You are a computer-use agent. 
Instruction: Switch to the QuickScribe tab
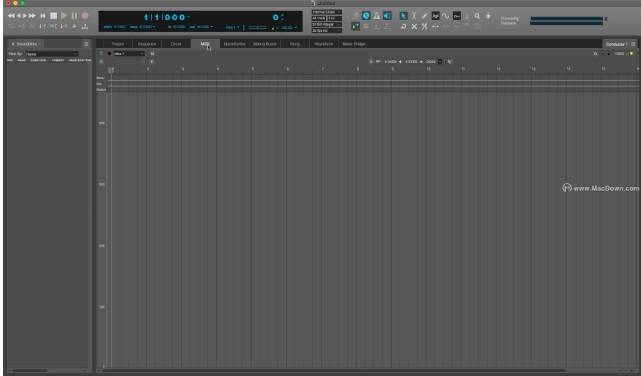234,44
